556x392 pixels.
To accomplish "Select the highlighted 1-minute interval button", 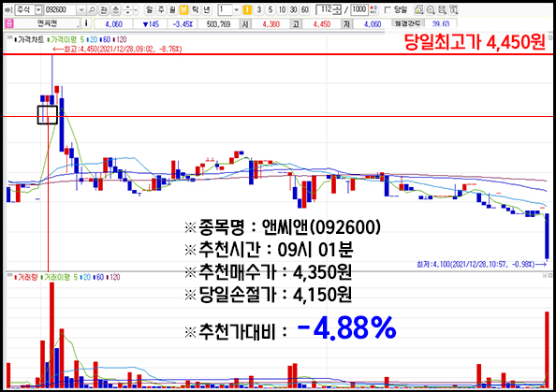I will [x=247, y=10].
